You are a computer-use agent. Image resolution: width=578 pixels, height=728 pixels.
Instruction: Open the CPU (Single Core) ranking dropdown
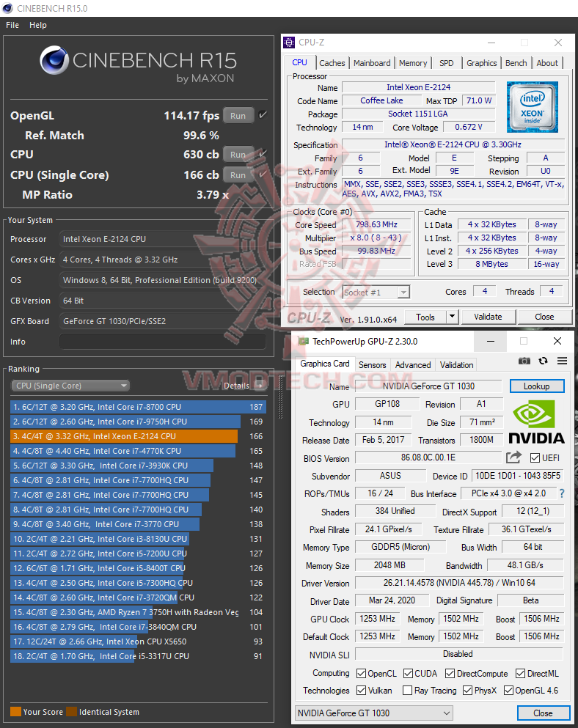[70, 386]
